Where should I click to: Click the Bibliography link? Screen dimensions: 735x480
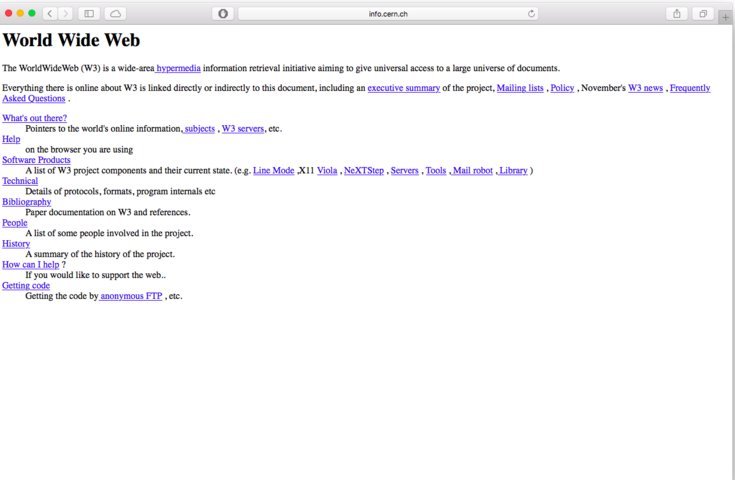pyautogui.click(x=26, y=202)
